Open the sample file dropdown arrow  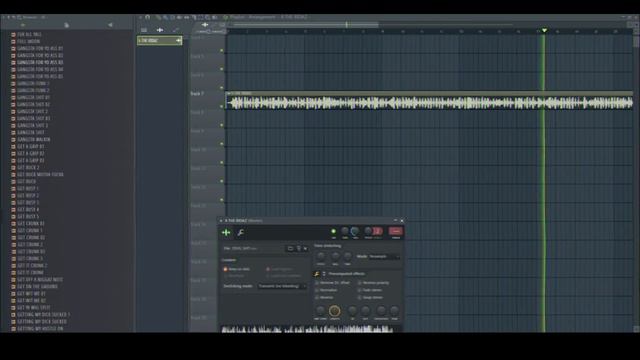pos(305,248)
